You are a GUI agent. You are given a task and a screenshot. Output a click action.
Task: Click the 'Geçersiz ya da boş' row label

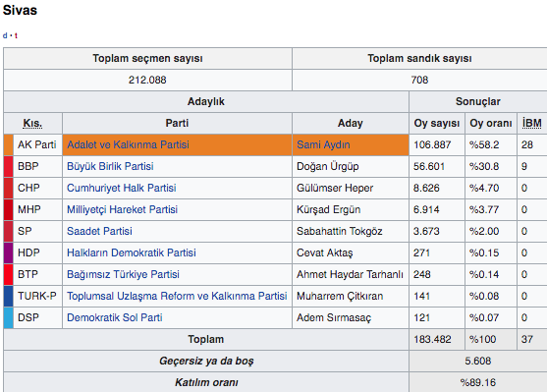tap(206, 362)
